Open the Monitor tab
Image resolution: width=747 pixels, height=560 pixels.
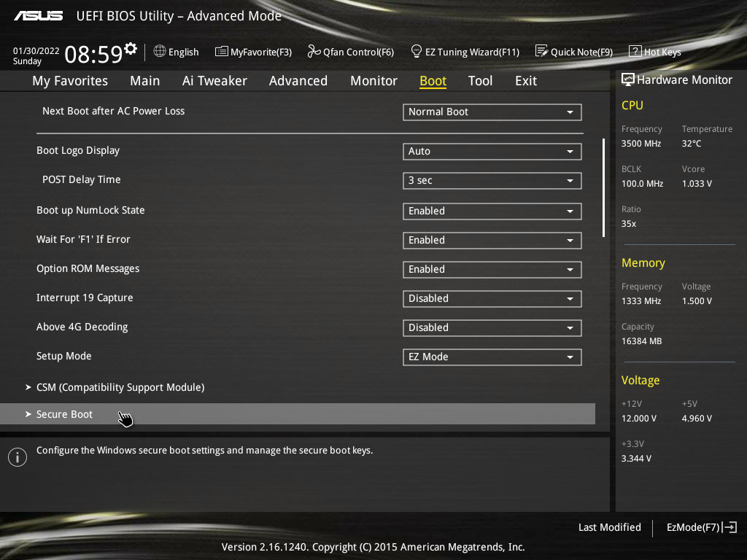point(373,81)
